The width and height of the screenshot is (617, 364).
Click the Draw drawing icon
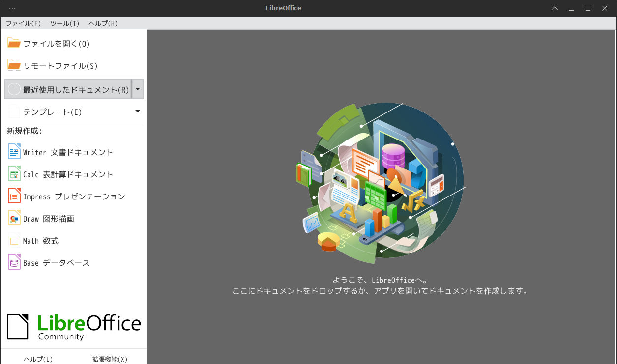[x=14, y=218]
